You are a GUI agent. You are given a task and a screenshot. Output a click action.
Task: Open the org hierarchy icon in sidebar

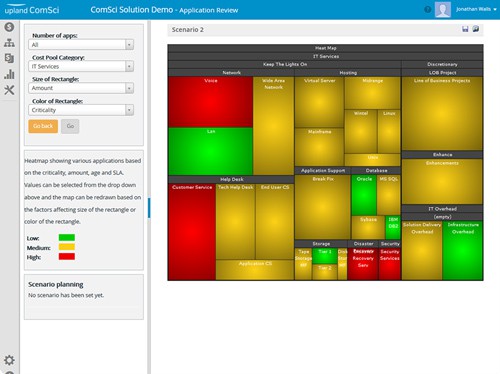tap(9, 43)
